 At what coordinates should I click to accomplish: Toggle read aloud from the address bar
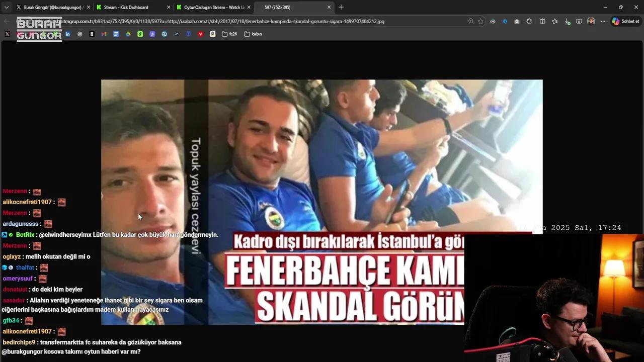(504, 21)
